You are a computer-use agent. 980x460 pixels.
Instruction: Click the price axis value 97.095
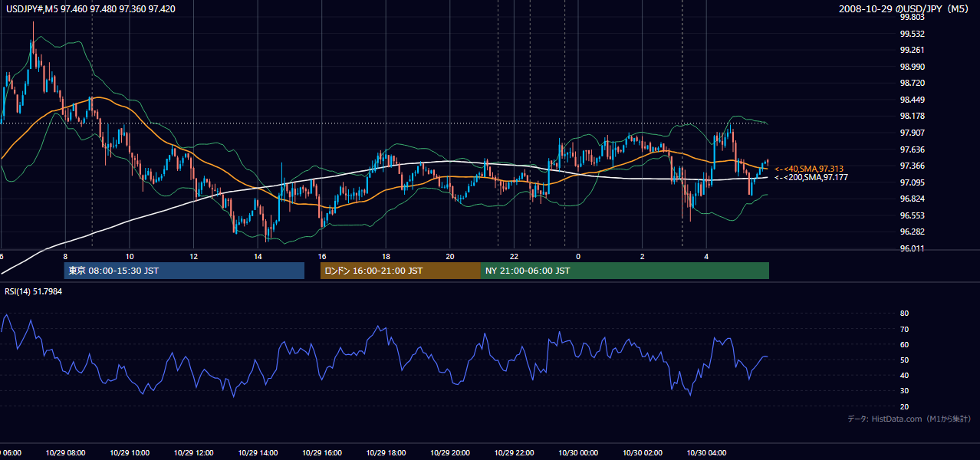[912, 182]
